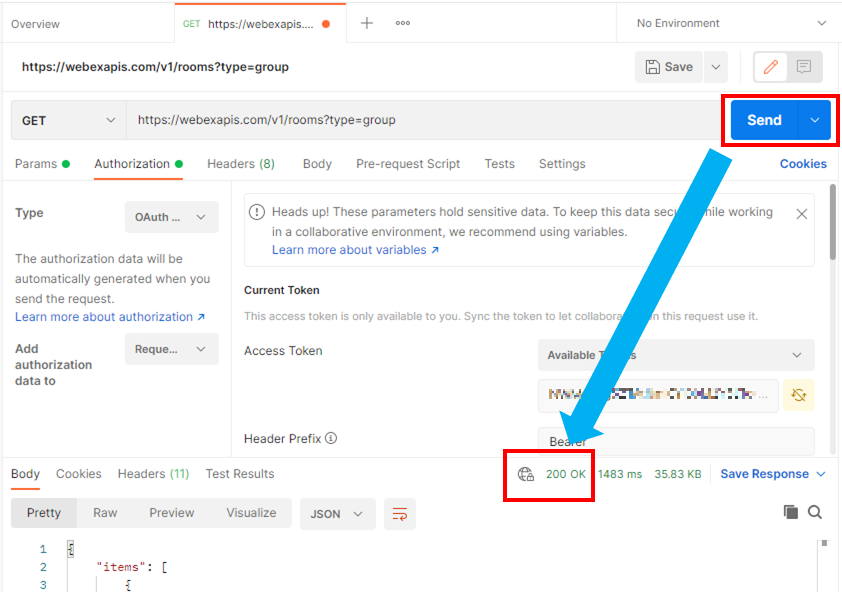
Task: Open the Available Tokens dropdown
Action: coord(675,355)
